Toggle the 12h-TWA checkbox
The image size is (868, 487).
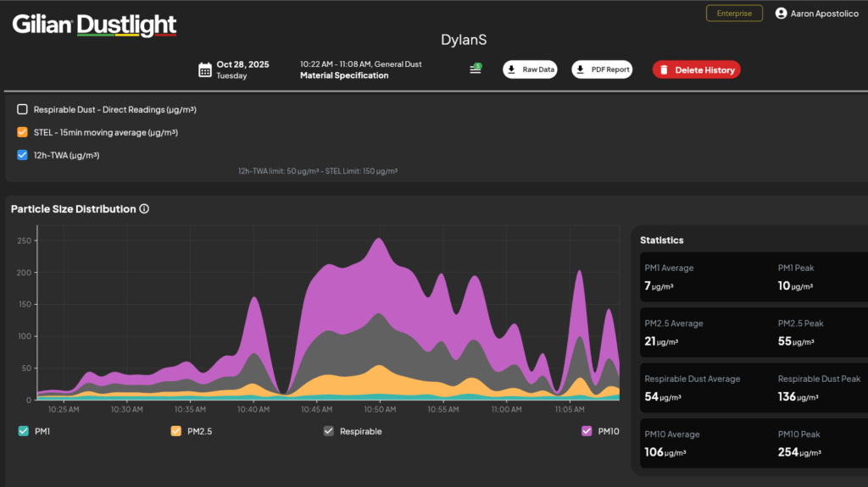coord(22,155)
